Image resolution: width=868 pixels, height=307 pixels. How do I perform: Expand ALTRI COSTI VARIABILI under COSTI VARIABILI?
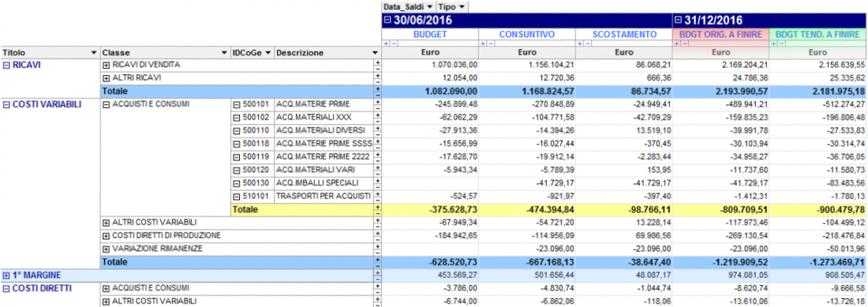coord(107,223)
